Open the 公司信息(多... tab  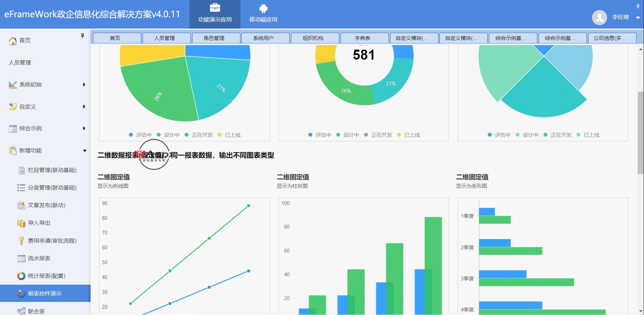point(612,38)
